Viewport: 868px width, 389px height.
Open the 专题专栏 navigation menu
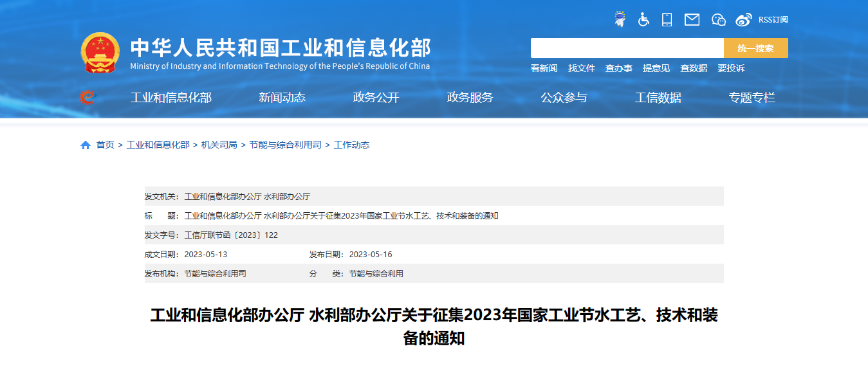[x=752, y=98]
